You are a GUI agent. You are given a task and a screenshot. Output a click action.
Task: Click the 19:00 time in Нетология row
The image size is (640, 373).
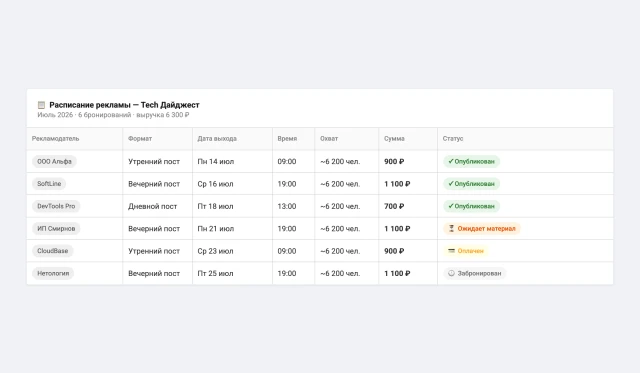point(287,273)
